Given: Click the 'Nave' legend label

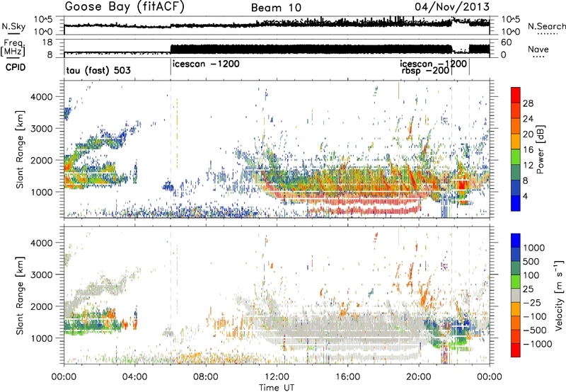Looking at the screenshot, I should coord(538,49).
